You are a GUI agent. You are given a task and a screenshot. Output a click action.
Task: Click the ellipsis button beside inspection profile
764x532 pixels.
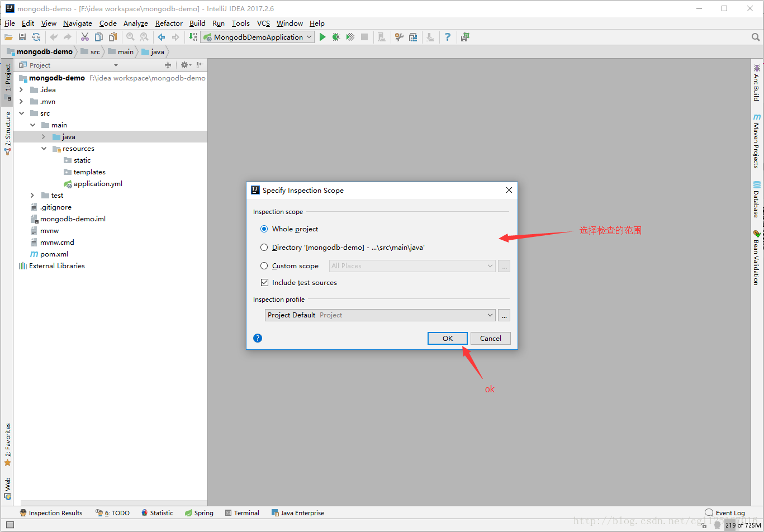coord(504,315)
